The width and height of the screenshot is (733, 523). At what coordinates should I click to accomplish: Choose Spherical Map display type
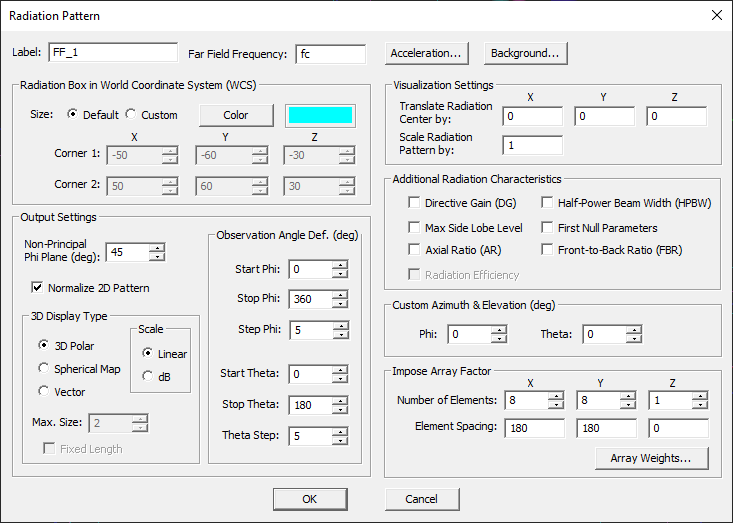click(x=44, y=369)
